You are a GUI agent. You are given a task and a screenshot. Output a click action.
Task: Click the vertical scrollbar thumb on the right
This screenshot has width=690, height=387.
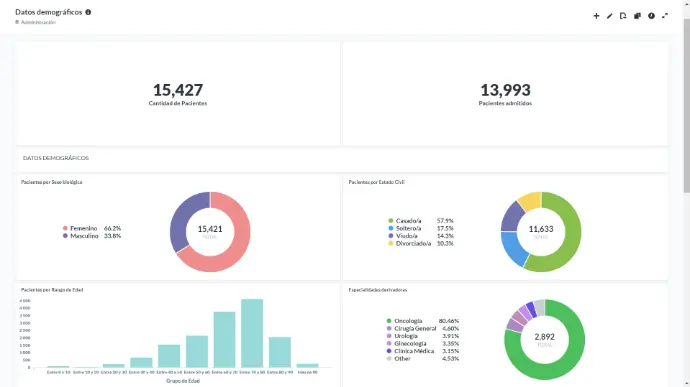pyautogui.click(x=686, y=106)
